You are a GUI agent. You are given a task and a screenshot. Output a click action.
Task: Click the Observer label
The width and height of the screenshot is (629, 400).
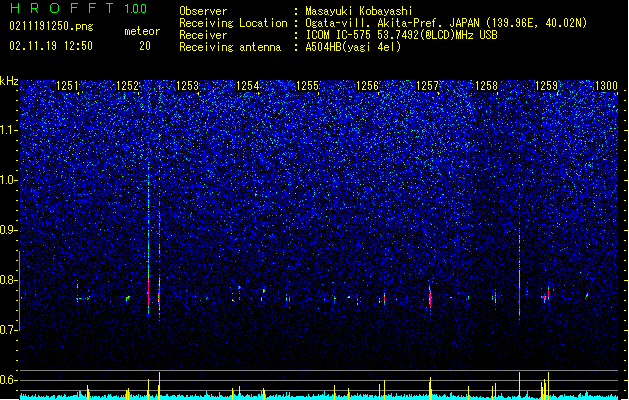click(x=203, y=11)
